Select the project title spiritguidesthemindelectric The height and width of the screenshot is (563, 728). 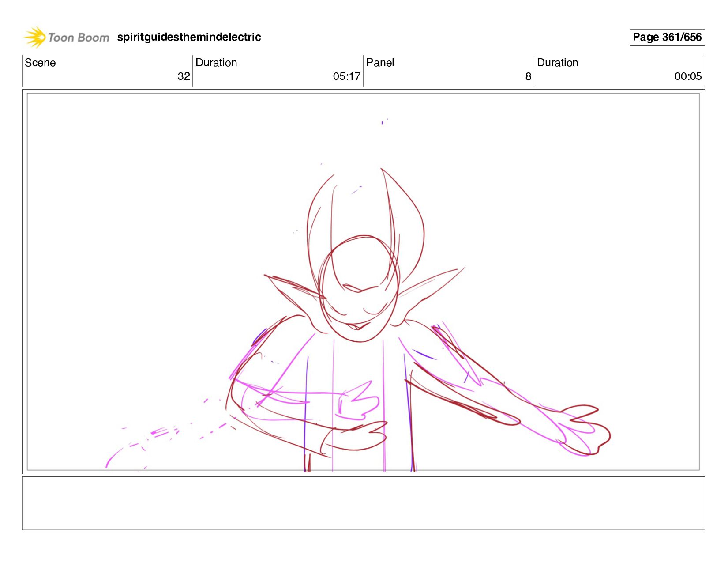pos(189,37)
